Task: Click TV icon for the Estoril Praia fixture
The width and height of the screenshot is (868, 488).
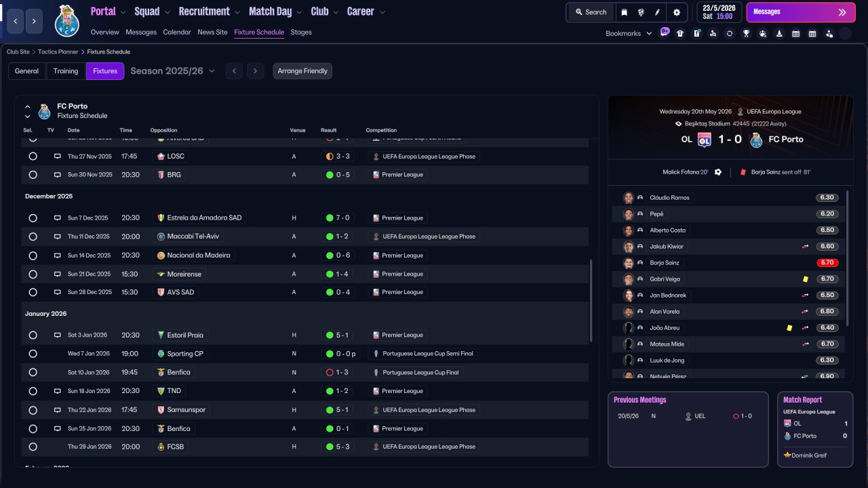Action: point(58,335)
